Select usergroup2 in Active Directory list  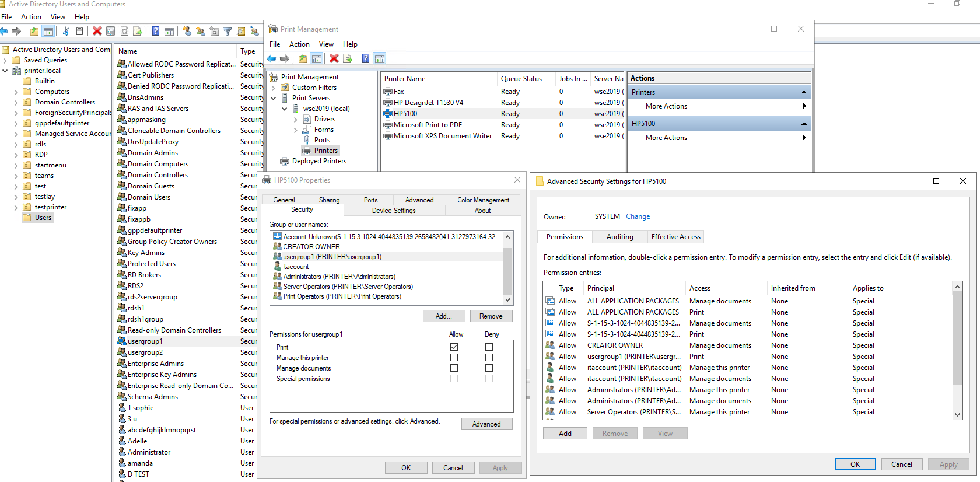click(x=145, y=352)
